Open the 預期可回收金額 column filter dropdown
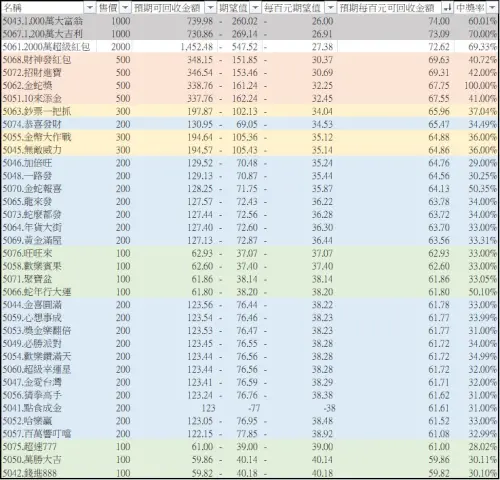 pyautogui.click(x=210, y=8)
